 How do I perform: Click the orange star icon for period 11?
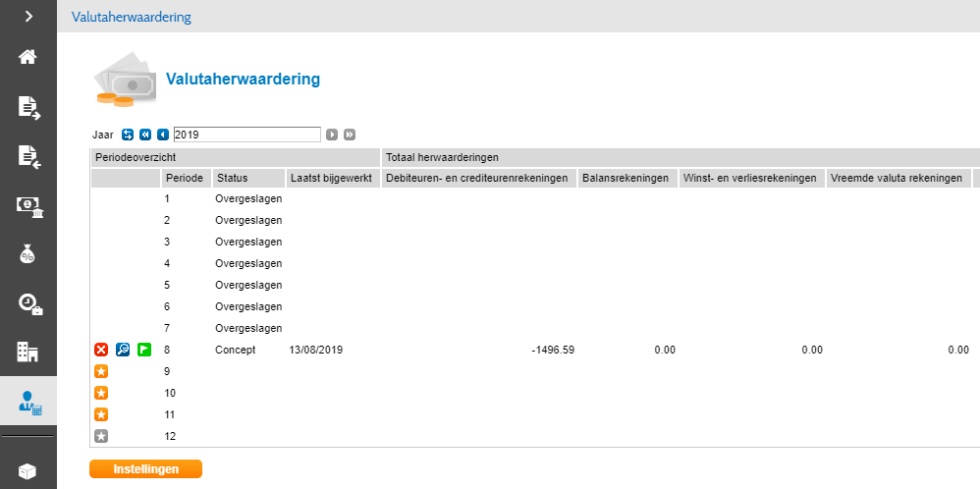pos(101,414)
